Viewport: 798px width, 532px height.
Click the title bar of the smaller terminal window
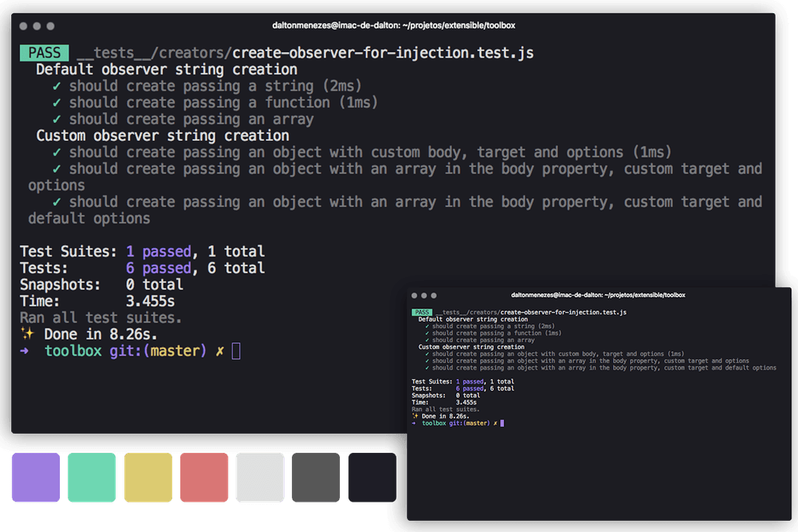598,294
